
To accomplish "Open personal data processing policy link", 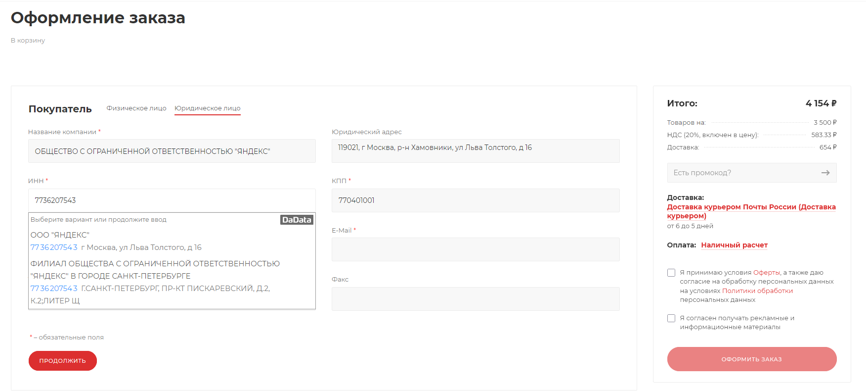I will [757, 291].
